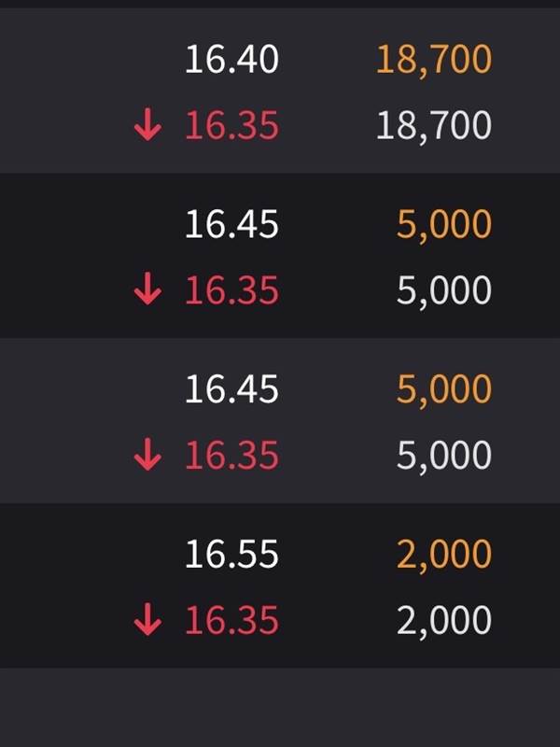This screenshot has height=747, width=560.
Task: Tap the white 18,700 quantity
Action: [x=434, y=126]
